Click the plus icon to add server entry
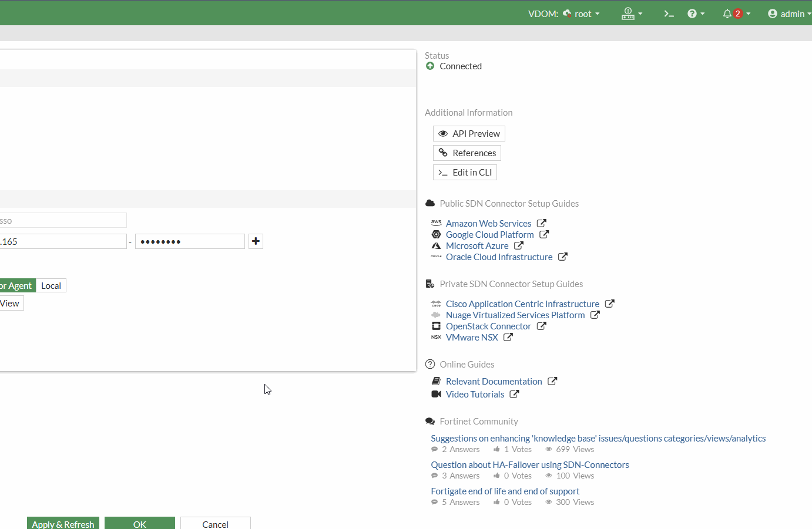Viewport: 812px width, 529px height. [256, 241]
